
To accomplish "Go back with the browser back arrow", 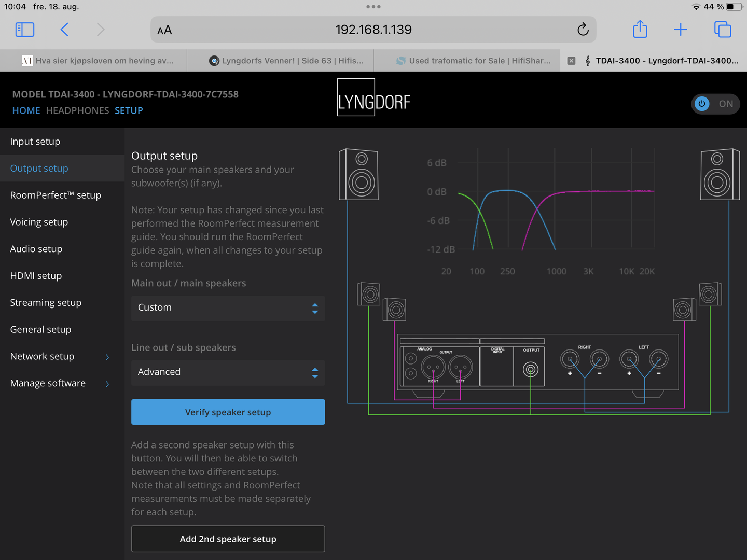I will 64,30.
